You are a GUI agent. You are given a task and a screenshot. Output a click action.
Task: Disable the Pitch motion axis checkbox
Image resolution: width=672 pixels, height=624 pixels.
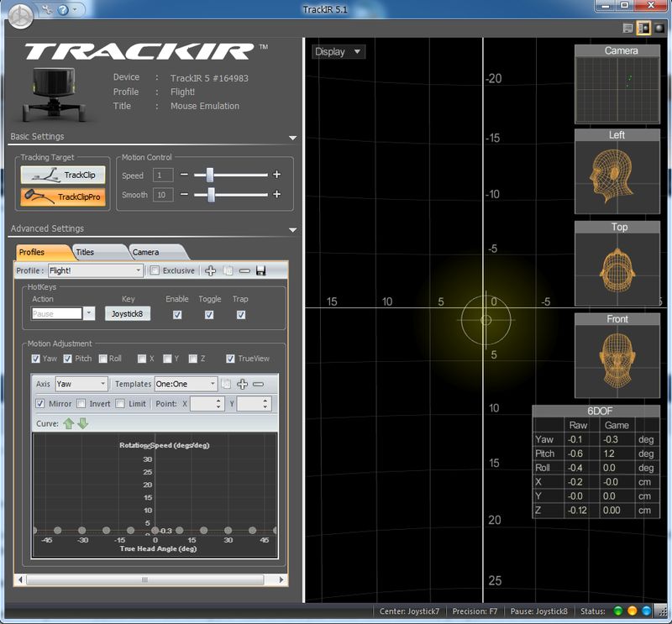pos(68,359)
